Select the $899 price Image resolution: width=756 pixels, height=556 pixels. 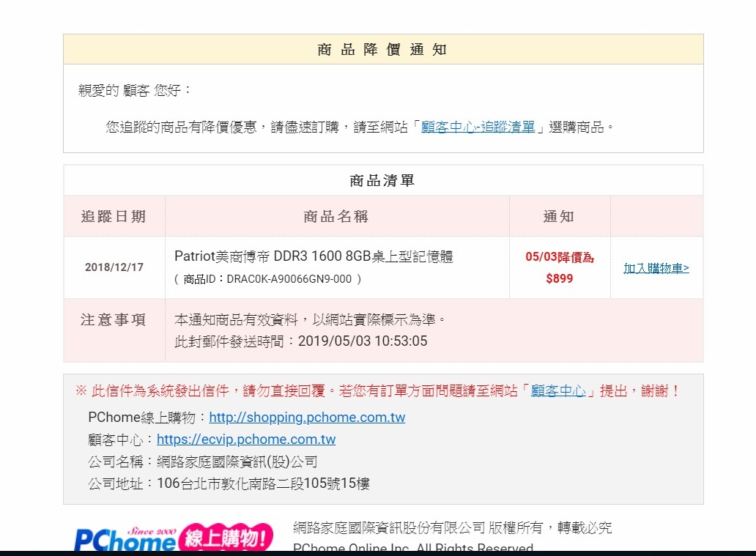pos(560,278)
